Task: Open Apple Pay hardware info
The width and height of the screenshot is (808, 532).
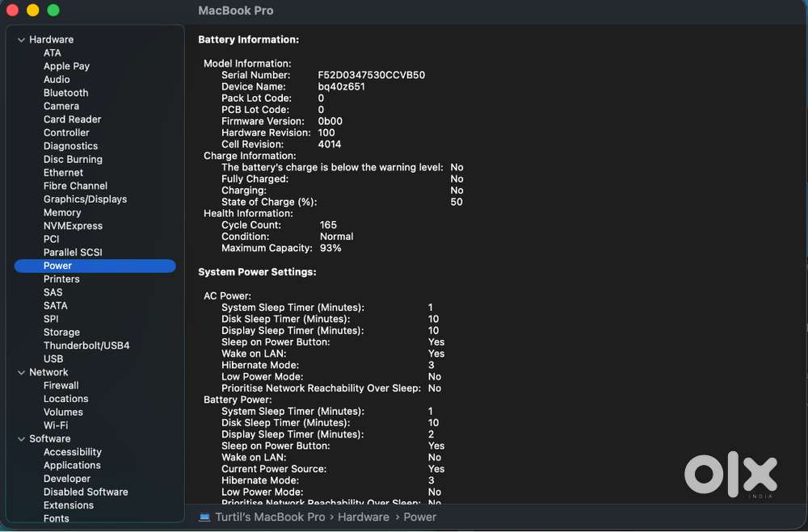Action: [x=66, y=66]
